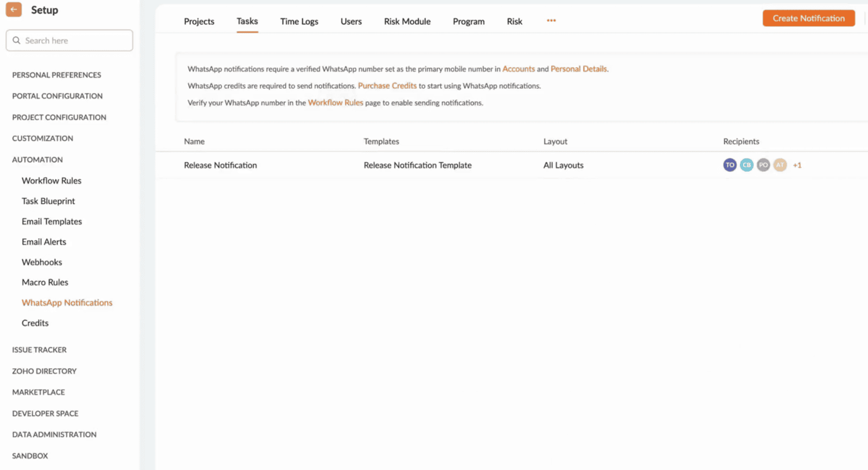The height and width of the screenshot is (470, 868).
Task: Open the Release Notification row
Action: [x=512, y=165]
